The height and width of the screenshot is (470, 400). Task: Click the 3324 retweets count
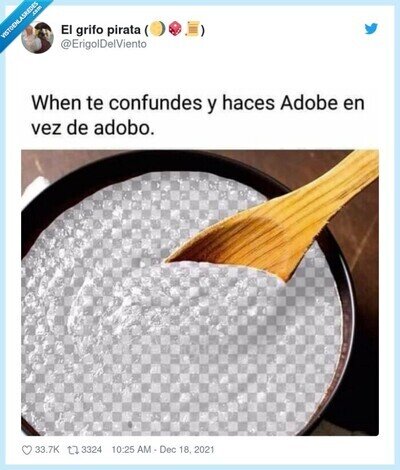tap(91, 450)
